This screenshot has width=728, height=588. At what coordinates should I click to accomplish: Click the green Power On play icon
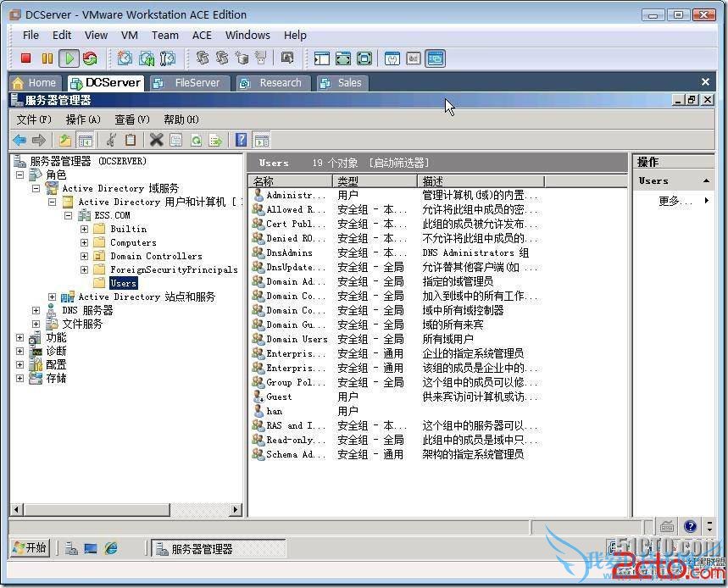(x=69, y=58)
